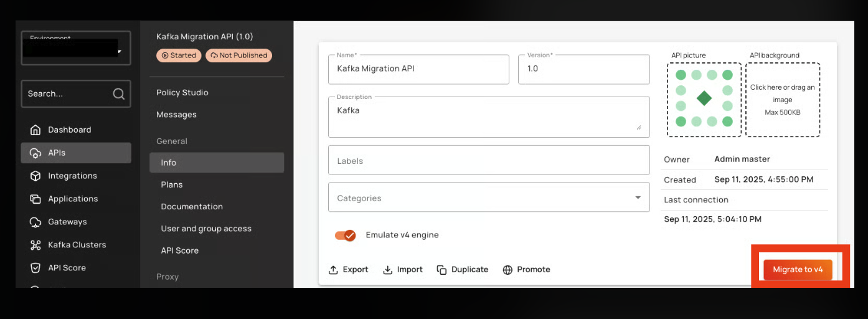This screenshot has width=868, height=319.
Task: Click the Applications icon in sidebar
Action: tap(35, 199)
